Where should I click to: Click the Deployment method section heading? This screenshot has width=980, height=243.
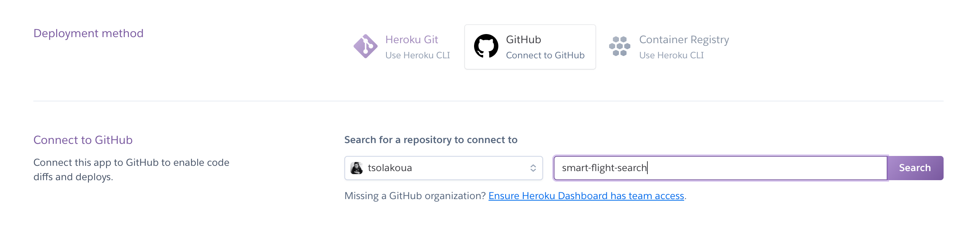[x=88, y=33]
